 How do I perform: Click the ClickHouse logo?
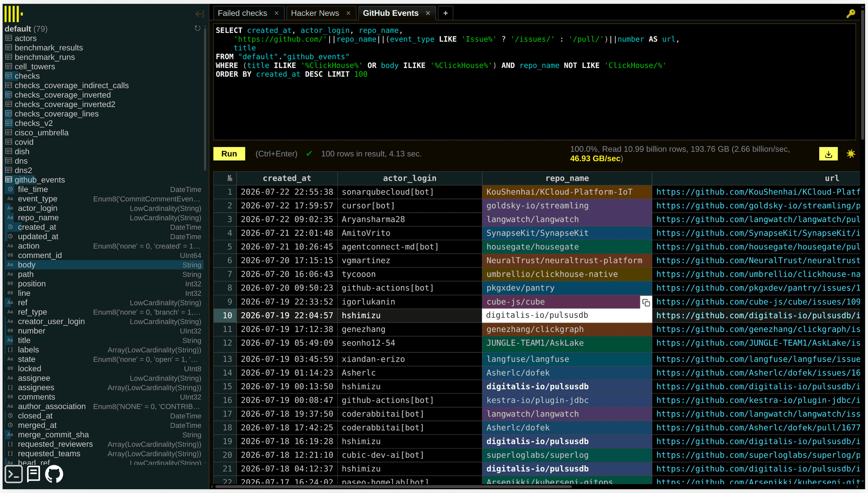click(14, 14)
